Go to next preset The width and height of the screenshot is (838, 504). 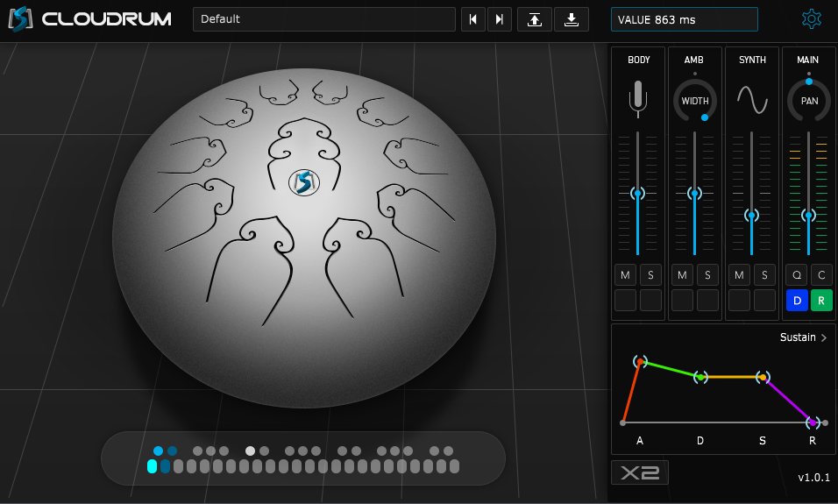tap(500, 20)
